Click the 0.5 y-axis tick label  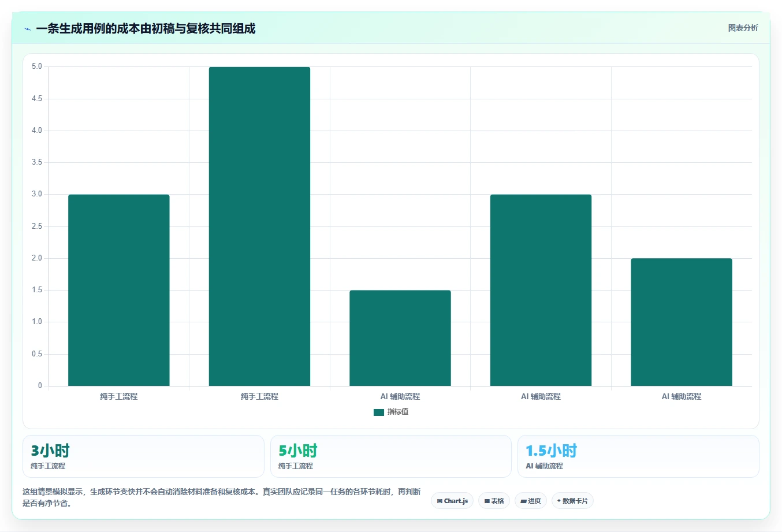coord(37,354)
